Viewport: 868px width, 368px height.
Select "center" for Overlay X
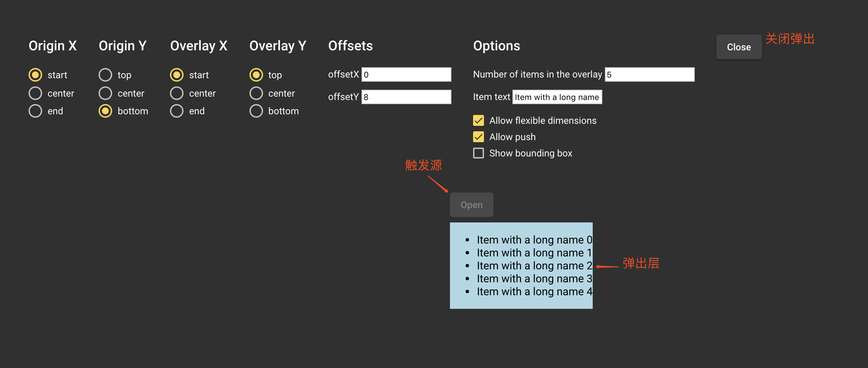[177, 93]
